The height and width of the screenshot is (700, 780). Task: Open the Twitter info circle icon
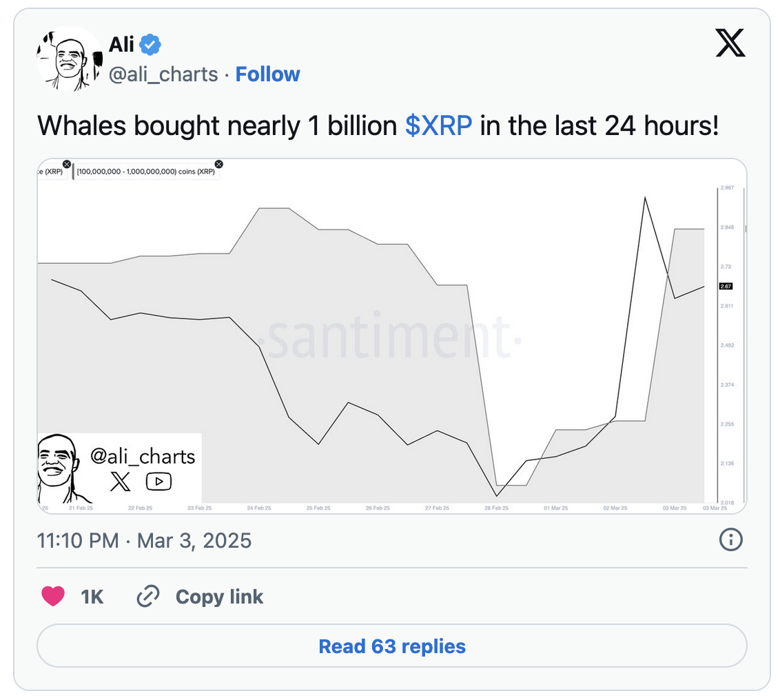point(730,540)
